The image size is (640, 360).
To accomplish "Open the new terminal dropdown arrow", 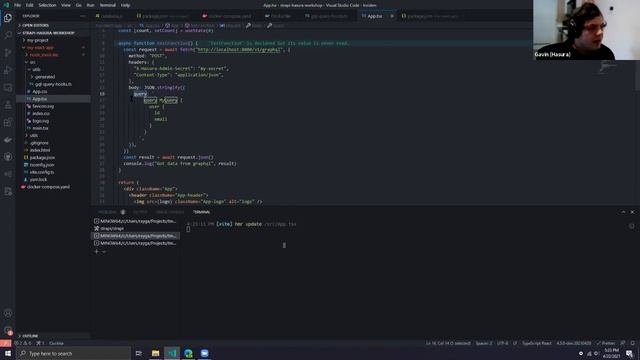I will [x=104, y=252].
